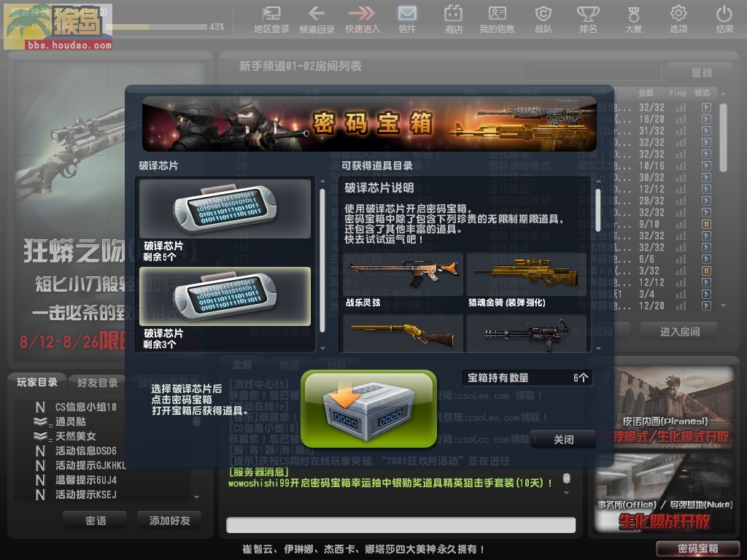Click the ping bars on the 16/20 row
The height and width of the screenshot is (560, 747).
(681, 119)
